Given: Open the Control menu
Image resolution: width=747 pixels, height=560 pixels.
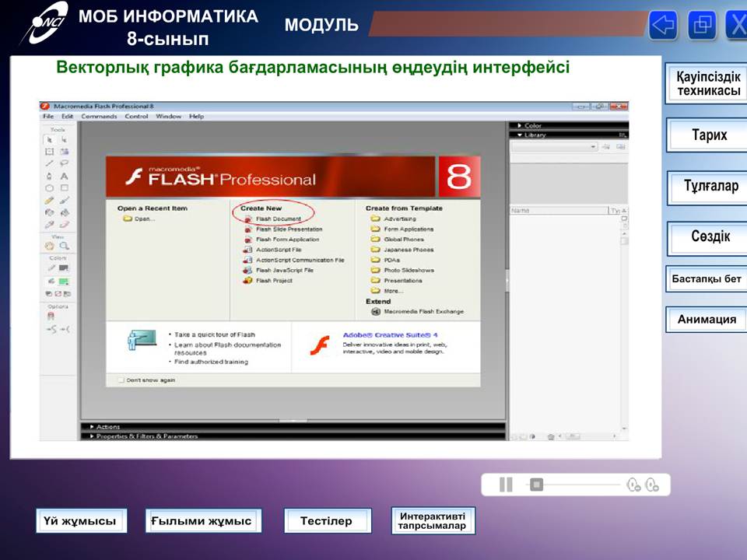Looking at the screenshot, I should (x=136, y=116).
